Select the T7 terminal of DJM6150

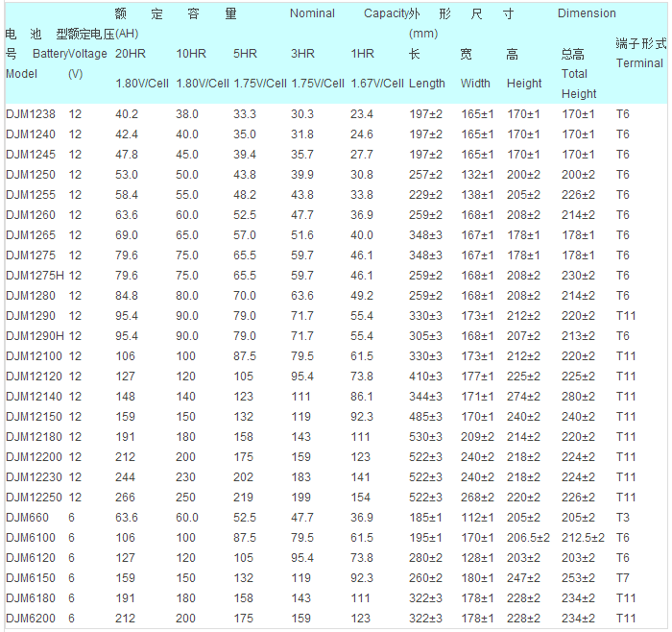click(623, 577)
